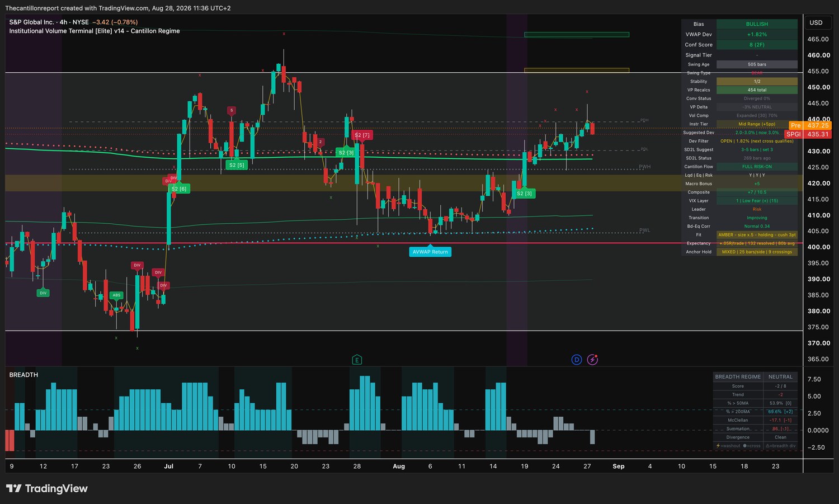Click the VIX Layer Low Fear value

(757, 201)
